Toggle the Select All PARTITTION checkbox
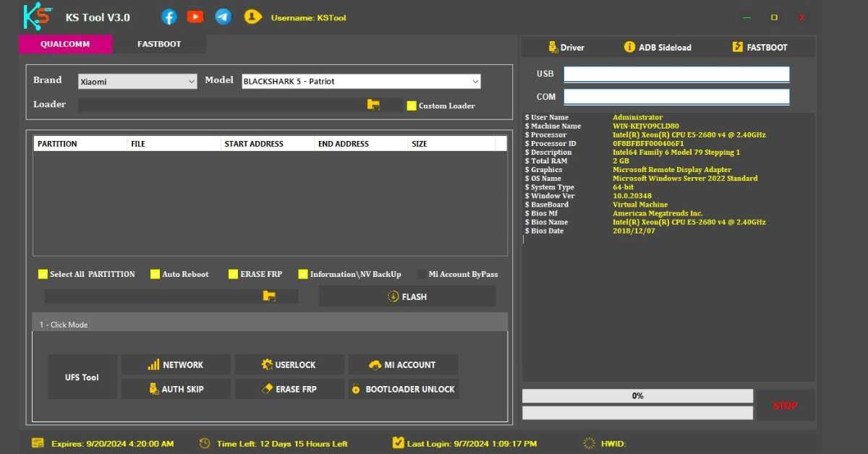The height and width of the screenshot is (454, 868). click(43, 274)
